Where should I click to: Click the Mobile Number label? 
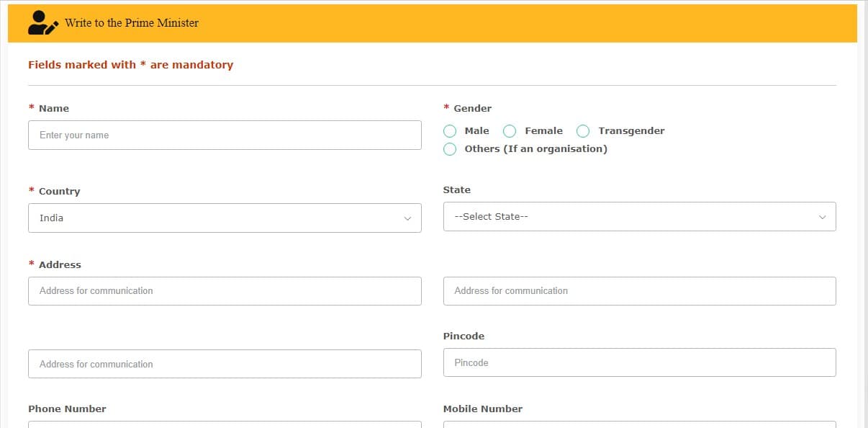pos(482,409)
